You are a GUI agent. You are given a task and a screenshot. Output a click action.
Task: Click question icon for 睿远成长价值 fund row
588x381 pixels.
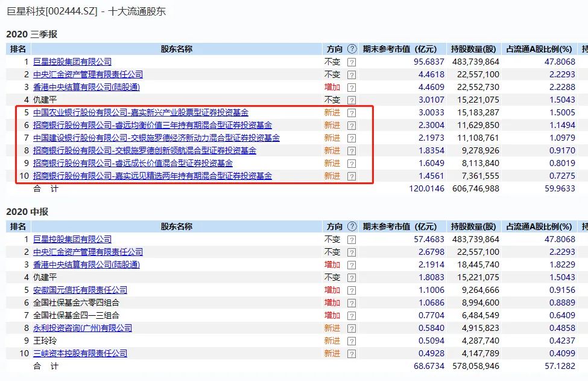(x=352, y=164)
